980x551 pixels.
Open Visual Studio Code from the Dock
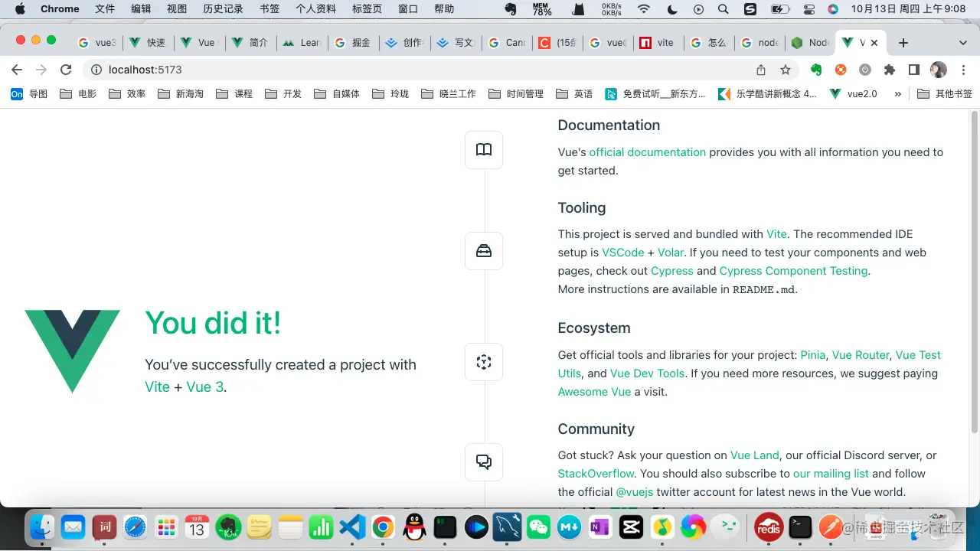(x=352, y=527)
